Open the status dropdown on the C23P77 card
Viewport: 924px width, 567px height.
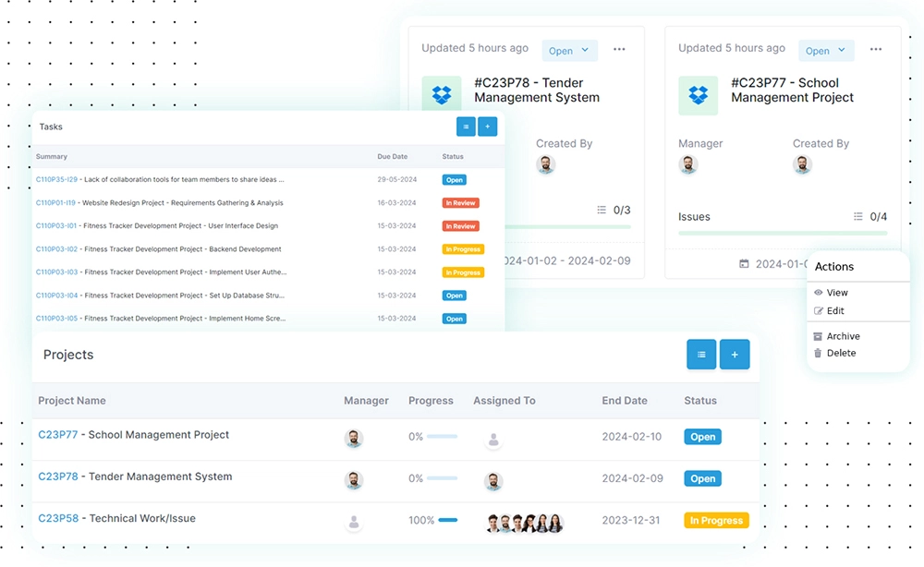[825, 51]
